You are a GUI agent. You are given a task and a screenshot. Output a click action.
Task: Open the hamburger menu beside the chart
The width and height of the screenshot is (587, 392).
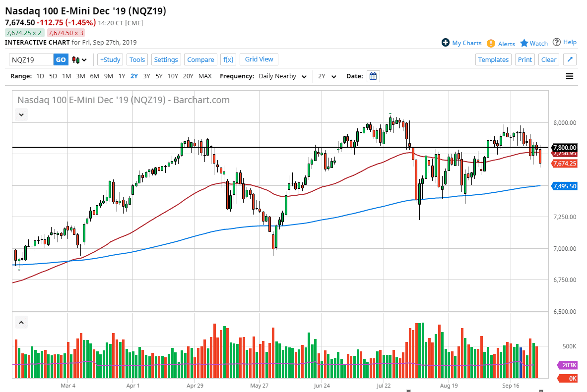click(x=570, y=76)
